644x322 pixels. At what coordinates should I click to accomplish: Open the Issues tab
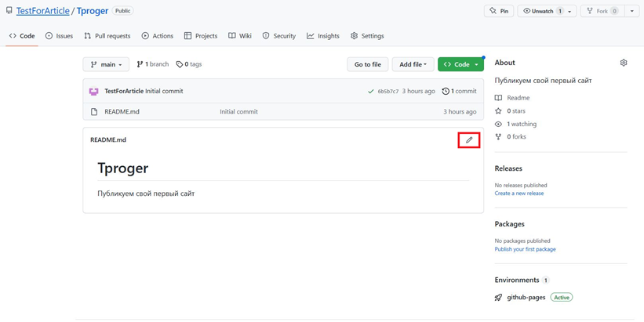[x=59, y=36]
